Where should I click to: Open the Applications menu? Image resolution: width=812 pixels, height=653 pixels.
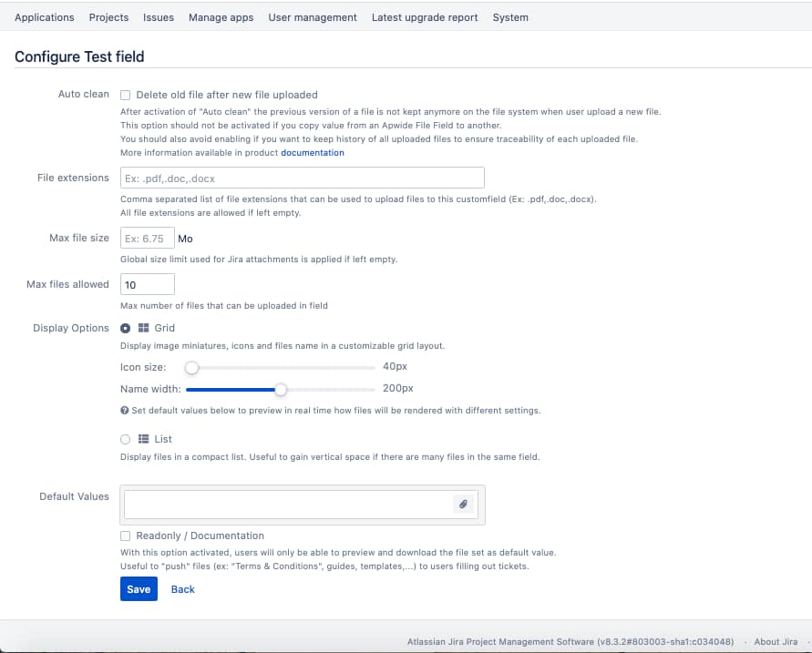44,17
